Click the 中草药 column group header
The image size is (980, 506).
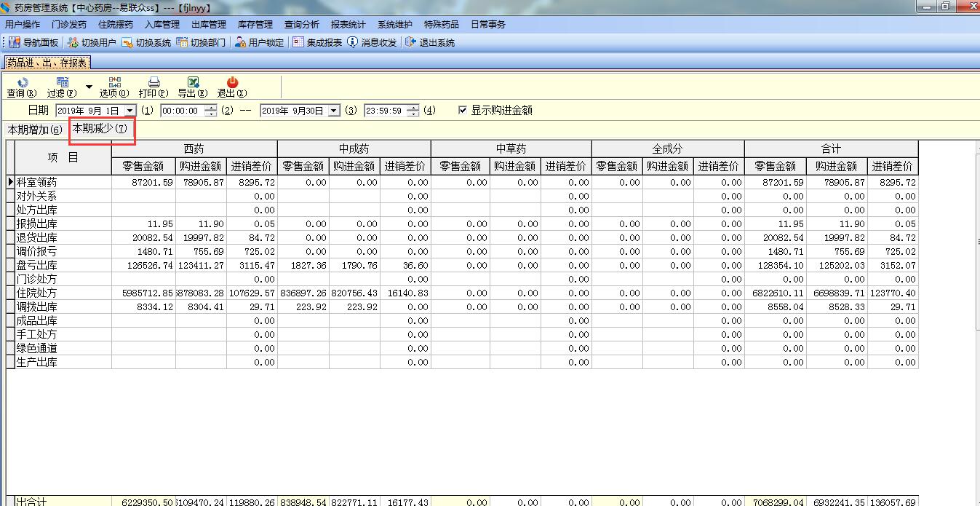pos(511,149)
